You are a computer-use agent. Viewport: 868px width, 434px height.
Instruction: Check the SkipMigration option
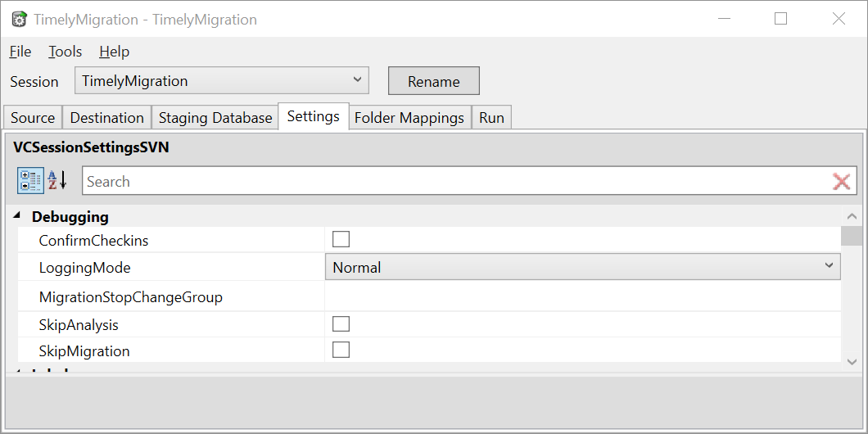(x=341, y=350)
